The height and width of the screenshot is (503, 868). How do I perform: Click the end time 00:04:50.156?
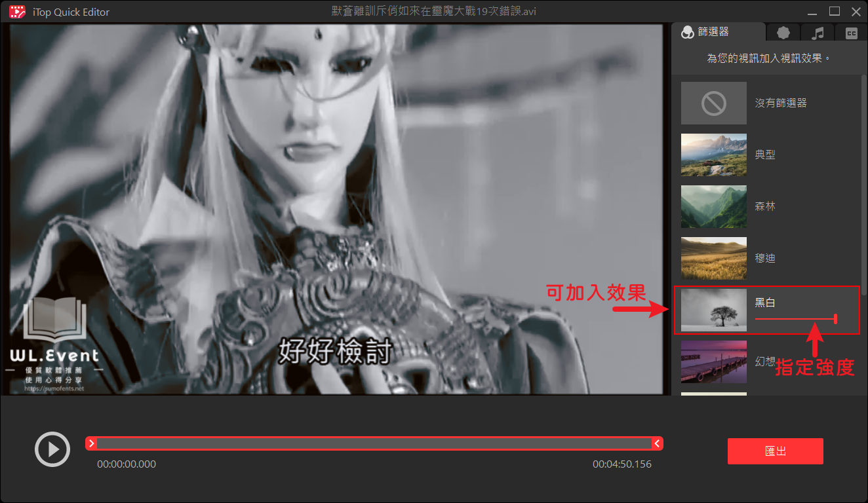point(622,464)
